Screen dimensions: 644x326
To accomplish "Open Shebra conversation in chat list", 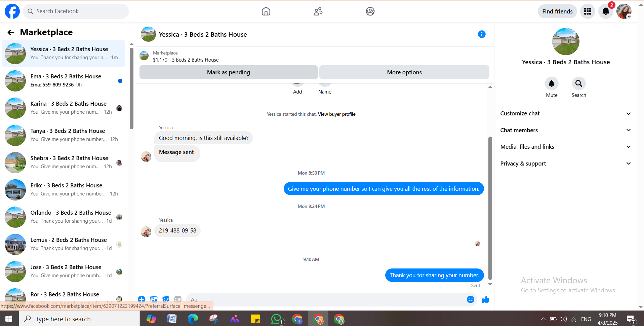I will (x=64, y=162).
